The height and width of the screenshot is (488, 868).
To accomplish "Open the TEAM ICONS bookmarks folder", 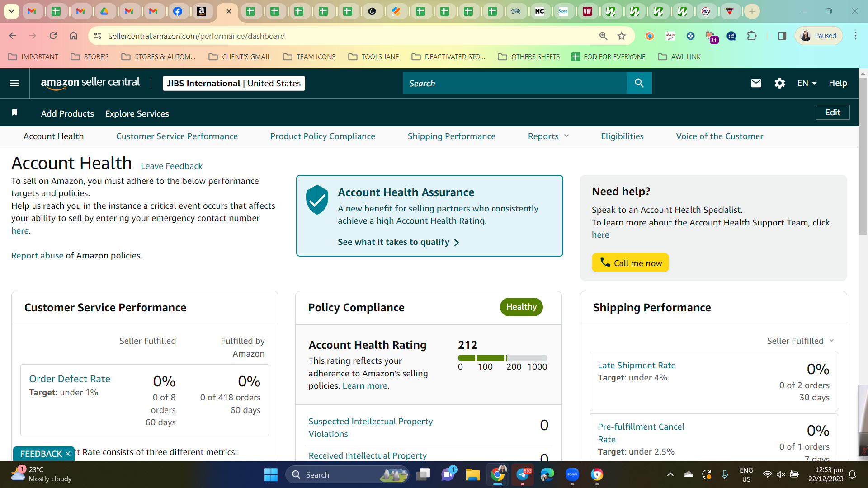I will point(309,56).
